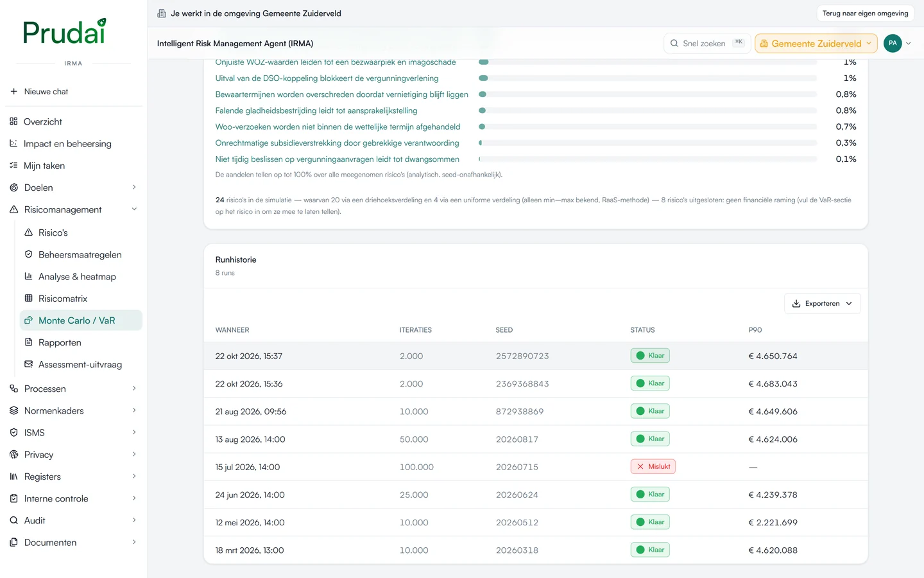Click the plus icon for Nieuwe chat
Screen dimensions: 924x578
click(13, 91)
